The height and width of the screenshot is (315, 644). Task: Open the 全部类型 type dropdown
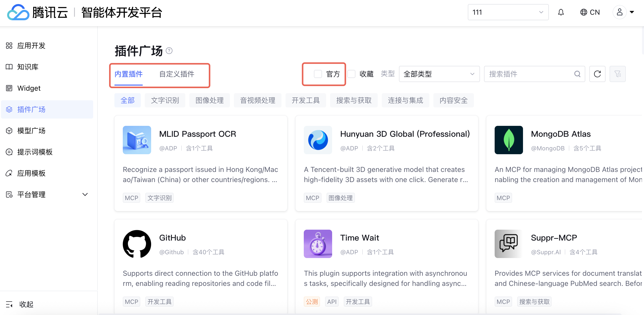(439, 74)
